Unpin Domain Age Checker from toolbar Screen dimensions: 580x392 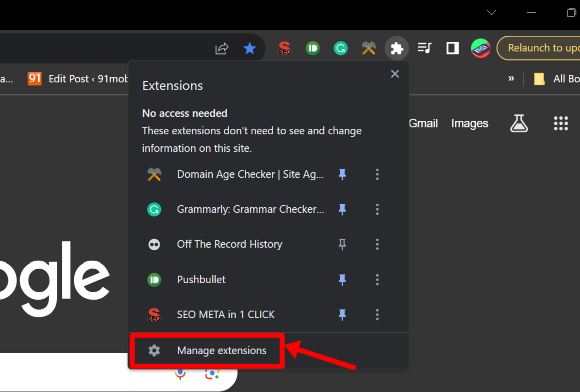[x=342, y=174]
